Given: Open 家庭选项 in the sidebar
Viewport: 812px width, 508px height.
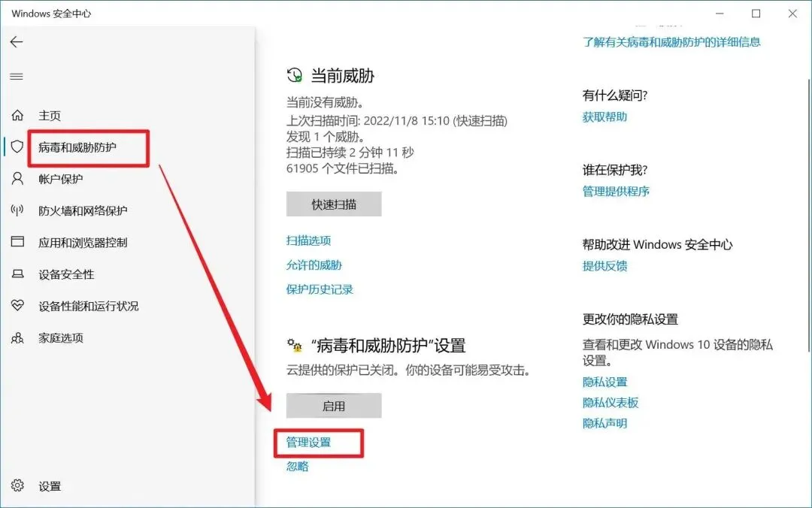Looking at the screenshot, I should pos(61,338).
